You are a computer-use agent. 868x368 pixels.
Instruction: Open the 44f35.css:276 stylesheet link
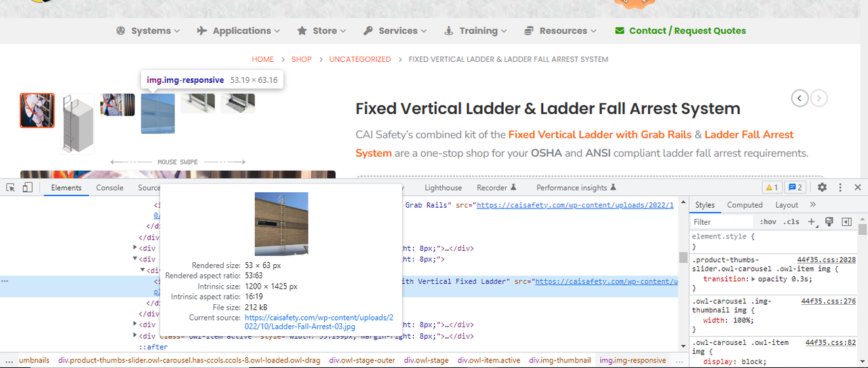[828, 301]
